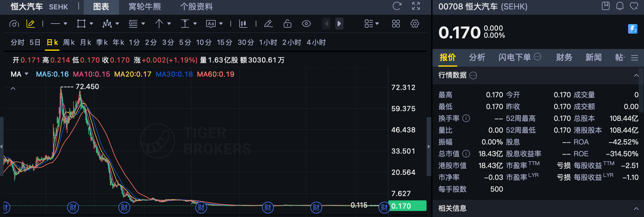Toggle the highlighted pencil drawing mode
Image resolution: width=644 pixels, height=217 pixels.
tap(31, 24)
